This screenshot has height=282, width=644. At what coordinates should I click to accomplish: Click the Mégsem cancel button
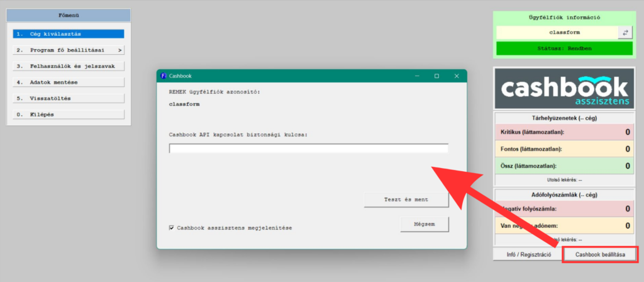point(425,225)
